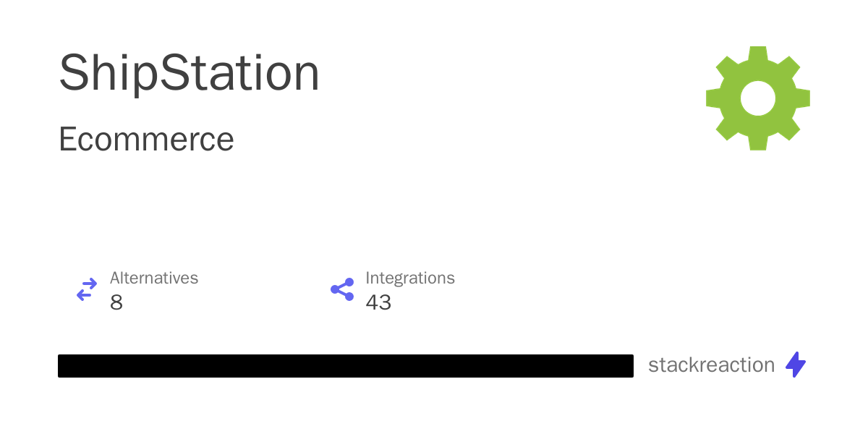This screenshot has width=868, height=434.
Task: Click the white center hole of the gear
Action: click(x=758, y=98)
